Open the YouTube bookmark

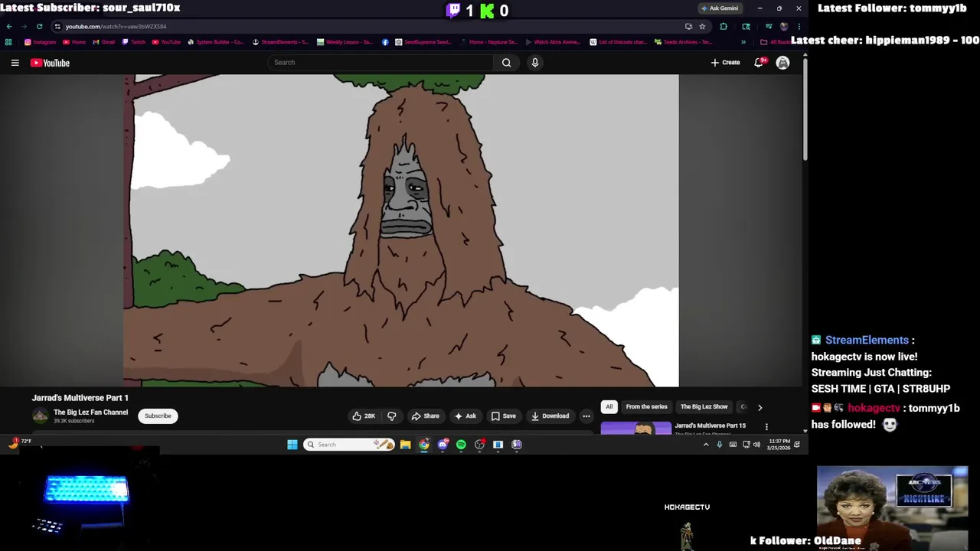(166, 42)
